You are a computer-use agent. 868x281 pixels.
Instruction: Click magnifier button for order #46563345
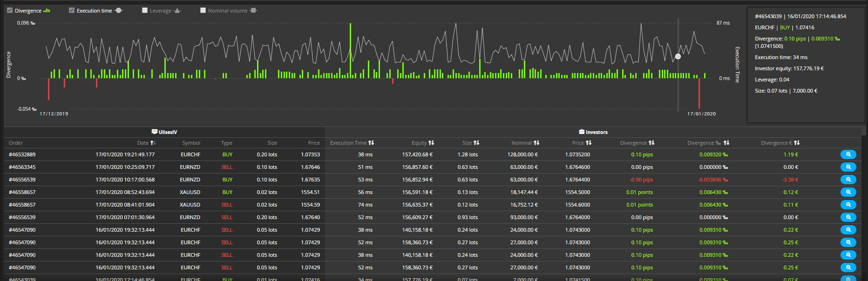848,167
